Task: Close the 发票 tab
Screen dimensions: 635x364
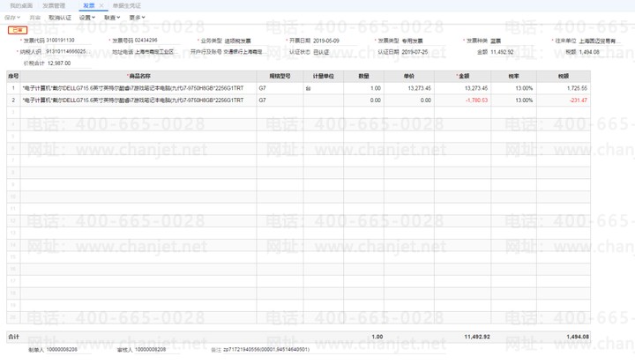Action: (x=101, y=5)
